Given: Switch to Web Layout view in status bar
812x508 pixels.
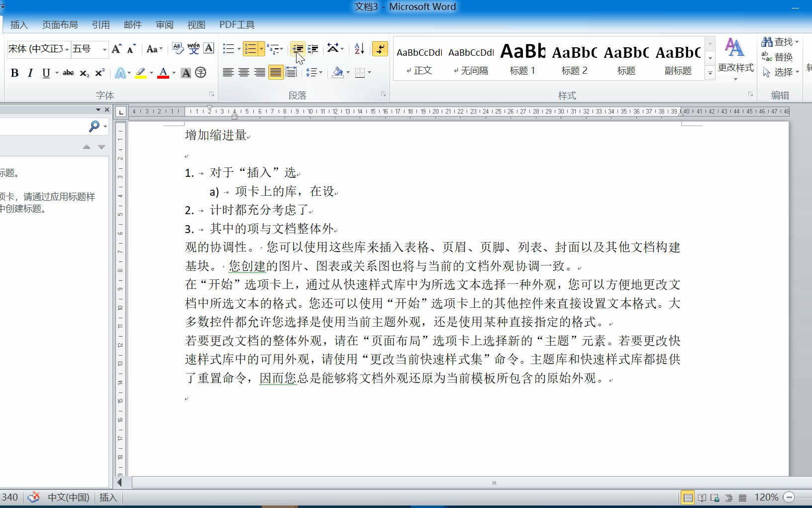Looking at the screenshot, I should 715,497.
